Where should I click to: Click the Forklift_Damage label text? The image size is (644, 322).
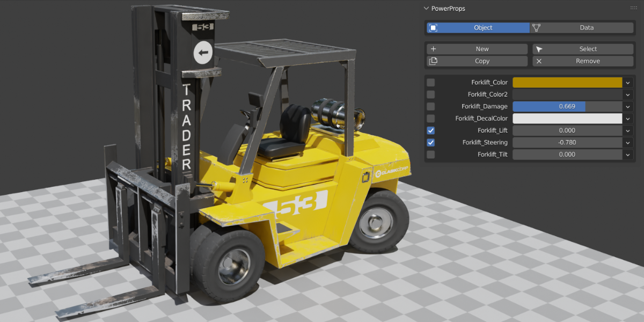tap(485, 106)
